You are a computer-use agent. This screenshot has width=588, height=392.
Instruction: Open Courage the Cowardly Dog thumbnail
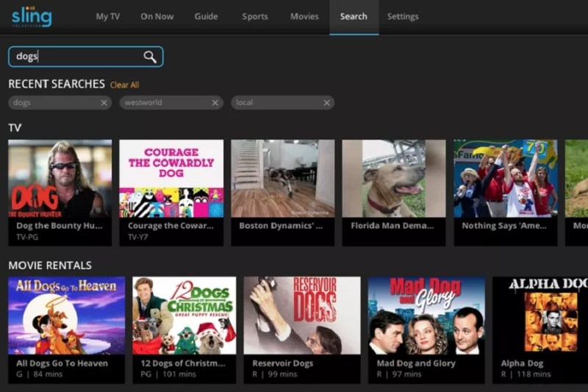pyautogui.click(x=171, y=179)
